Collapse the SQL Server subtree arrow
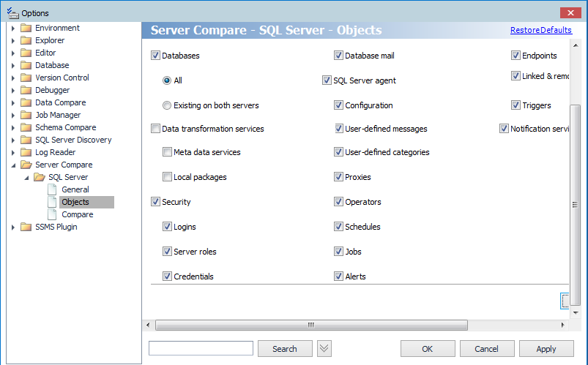588x365 pixels. coord(26,178)
